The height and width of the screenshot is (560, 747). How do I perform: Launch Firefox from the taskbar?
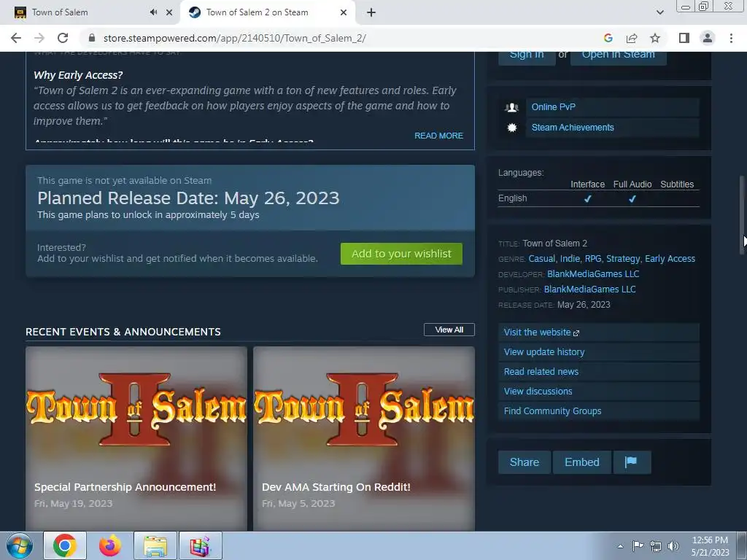coord(109,545)
